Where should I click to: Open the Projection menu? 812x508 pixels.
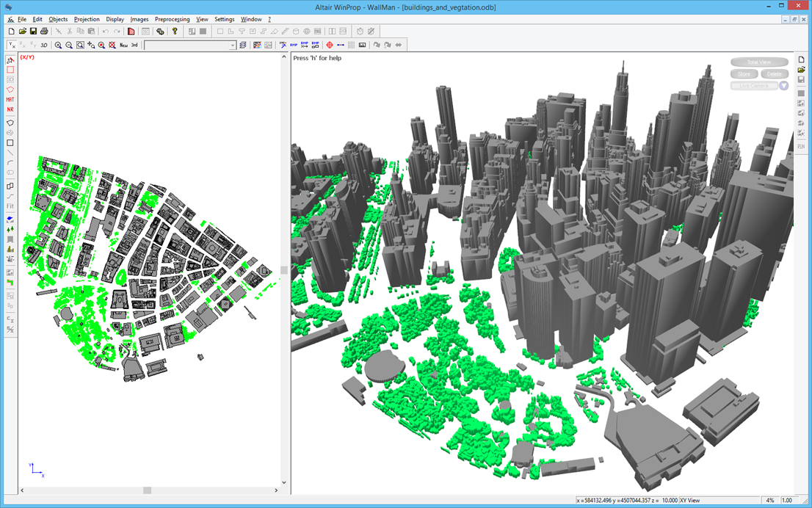point(87,19)
